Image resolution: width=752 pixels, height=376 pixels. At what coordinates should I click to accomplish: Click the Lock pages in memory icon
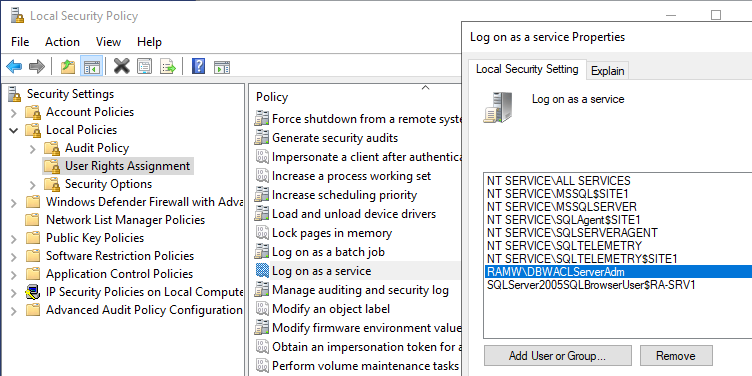pyautogui.click(x=262, y=233)
